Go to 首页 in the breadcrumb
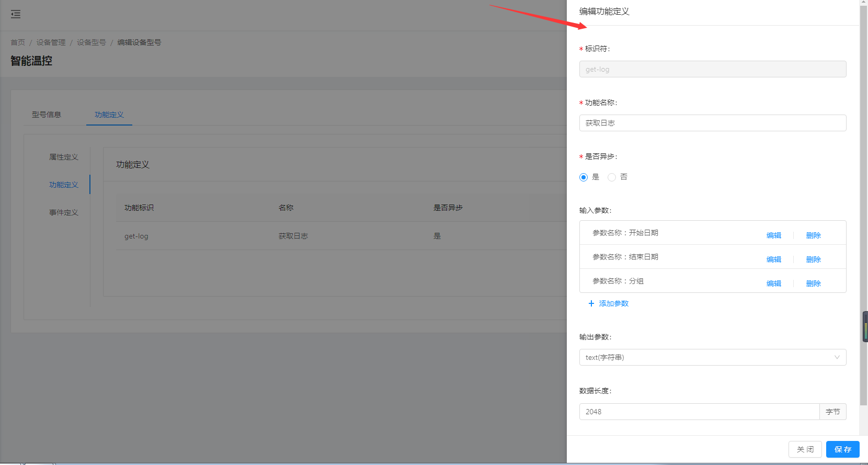 coord(18,42)
